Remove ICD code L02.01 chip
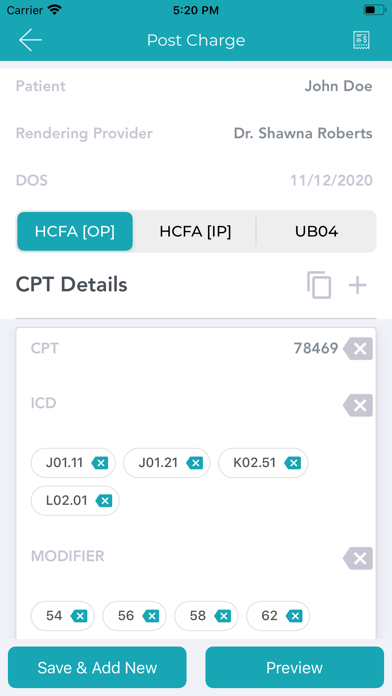 pyautogui.click(x=104, y=501)
